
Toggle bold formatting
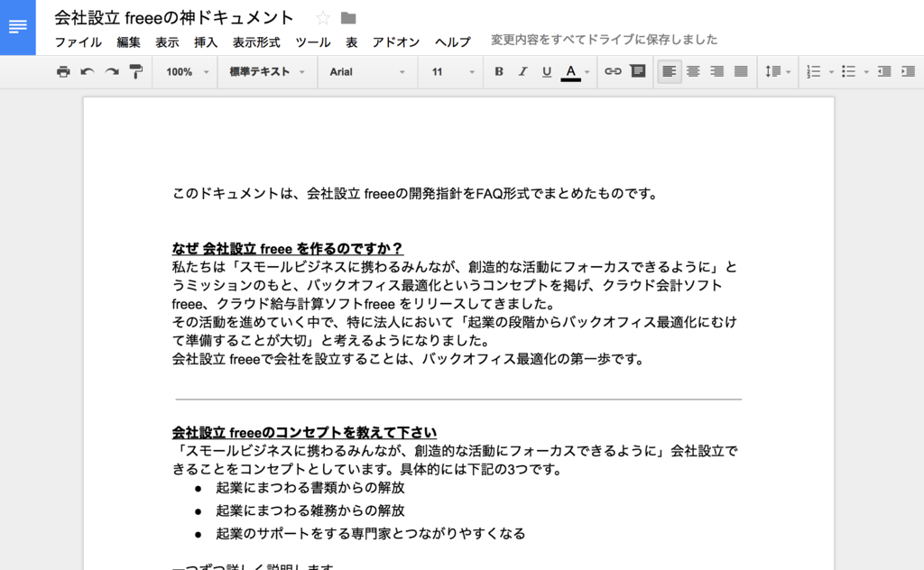[498, 72]
